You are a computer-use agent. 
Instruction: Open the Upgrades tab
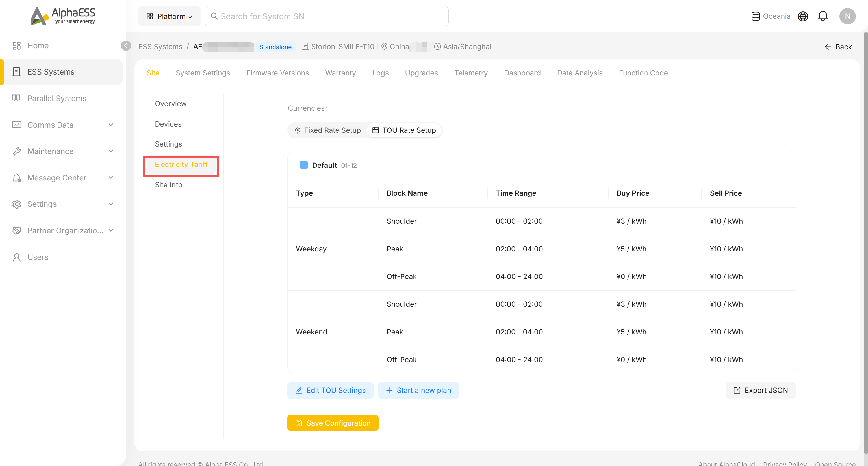click(421, 73)
